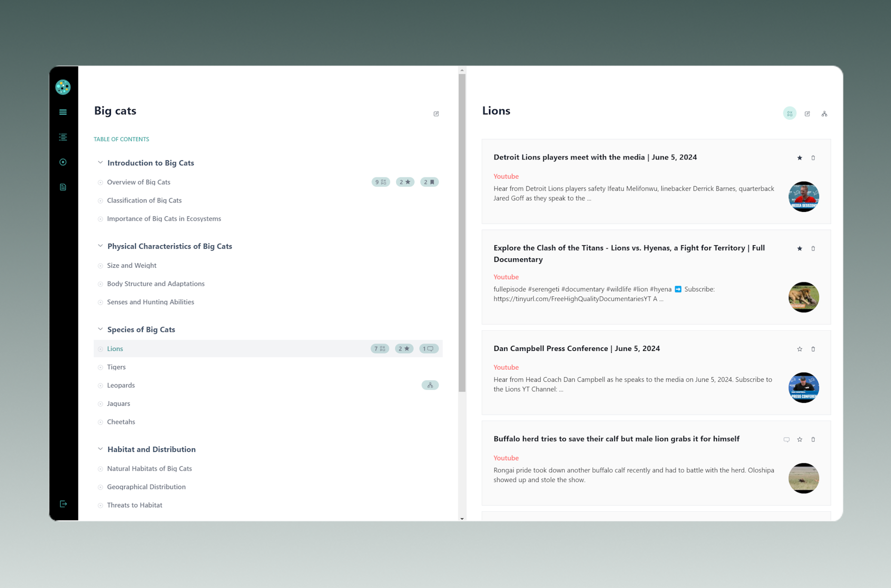Select Size and Weight topic
The image size is (891, 588).
click(x=132, y=266)
